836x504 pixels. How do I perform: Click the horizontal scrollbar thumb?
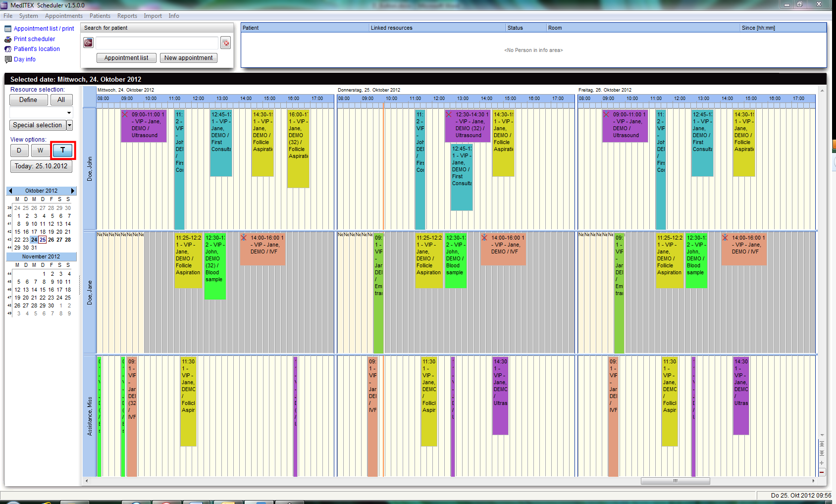[675, 481]
